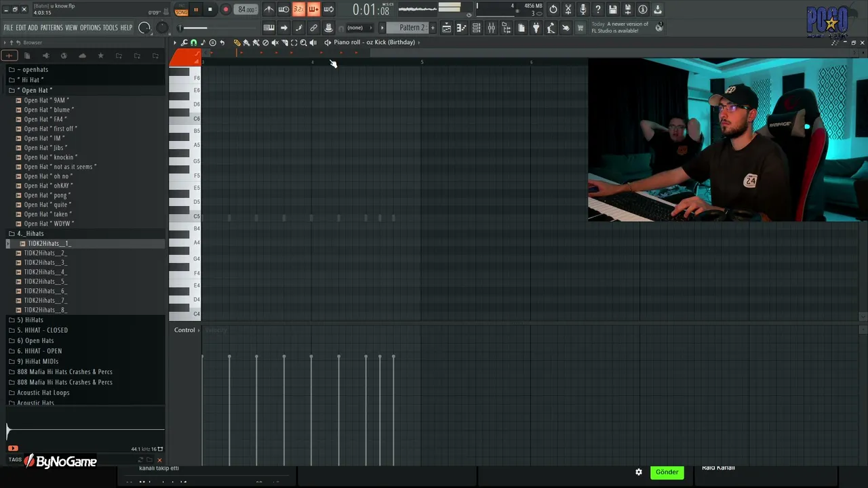Open the FILE menu

9,28
